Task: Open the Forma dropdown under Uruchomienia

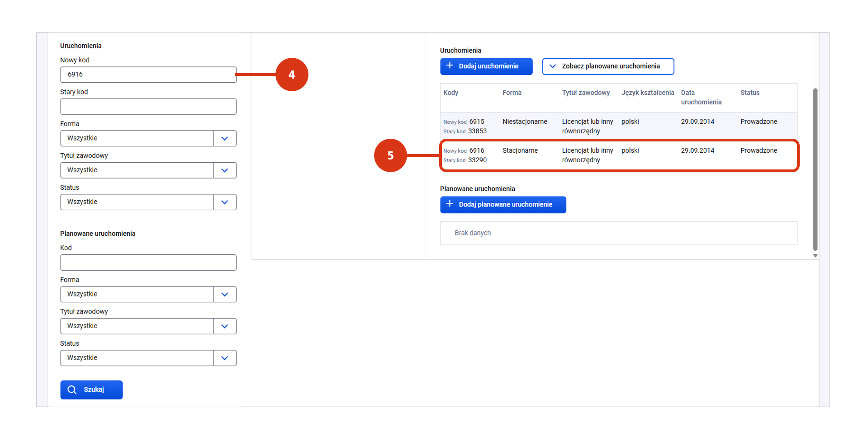Action: [x=148, y=138]
